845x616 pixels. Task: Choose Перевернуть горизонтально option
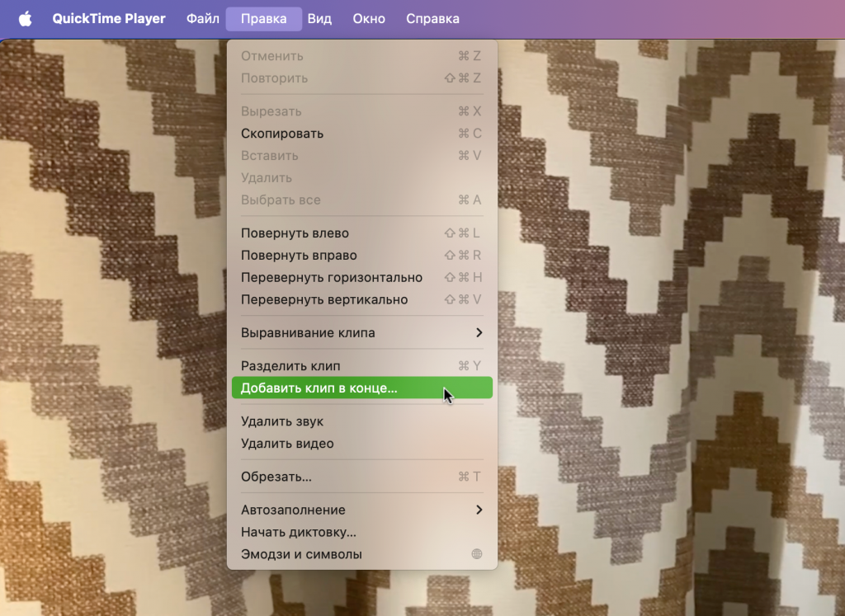coord(330,277)
